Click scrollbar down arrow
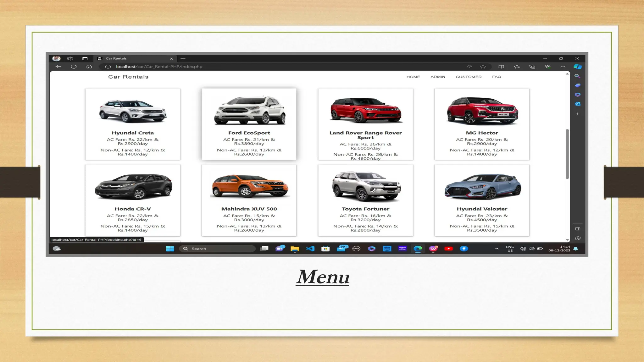The width and height of the screenshot is (644, 362). click(x=567, y=240)
